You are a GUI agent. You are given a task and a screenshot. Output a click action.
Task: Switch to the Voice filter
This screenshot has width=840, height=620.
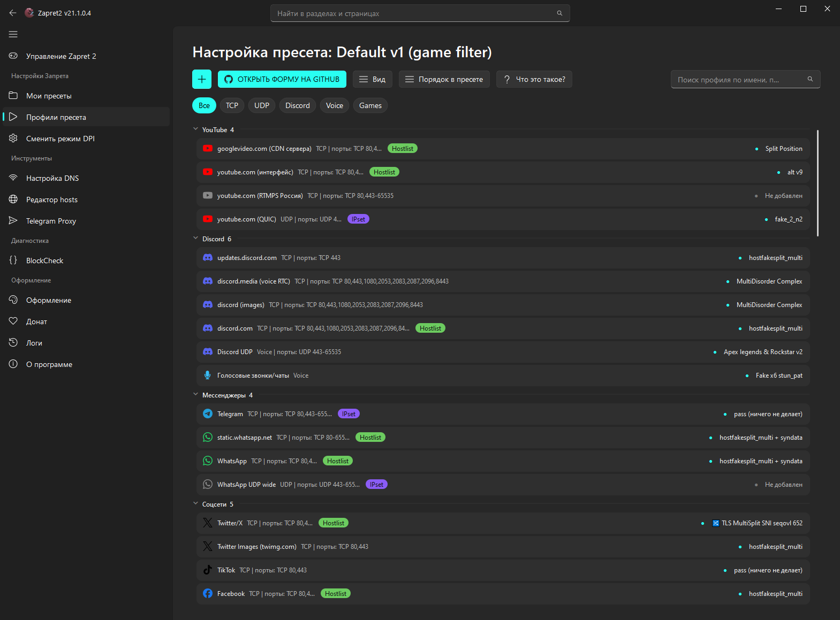pyautogui.click(x=335, y=105)
